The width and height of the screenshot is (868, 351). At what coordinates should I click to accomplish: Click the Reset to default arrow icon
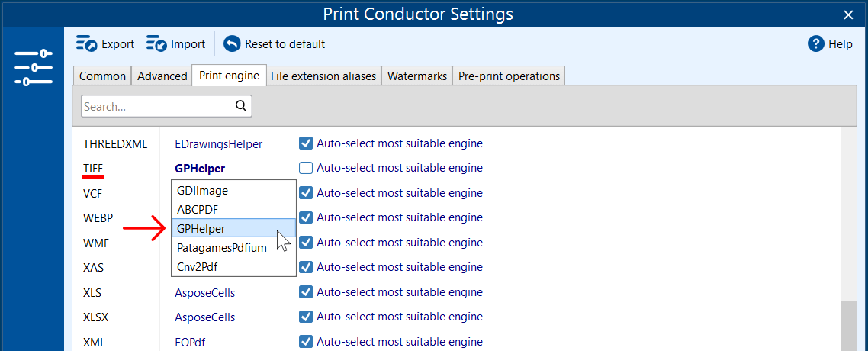point(232,44)
